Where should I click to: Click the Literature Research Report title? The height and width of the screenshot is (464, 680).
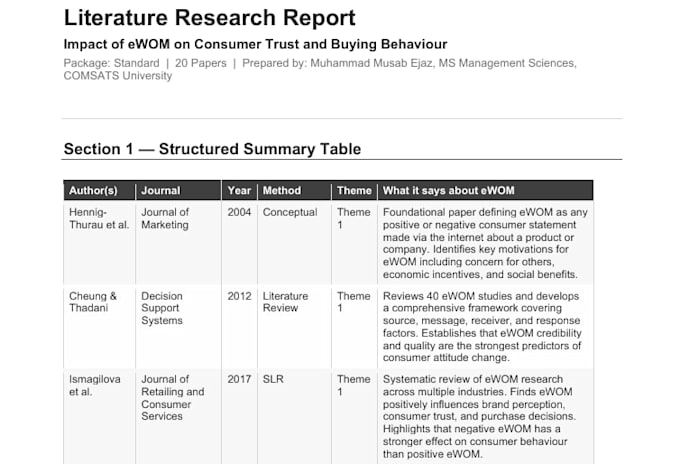(209, 18)
